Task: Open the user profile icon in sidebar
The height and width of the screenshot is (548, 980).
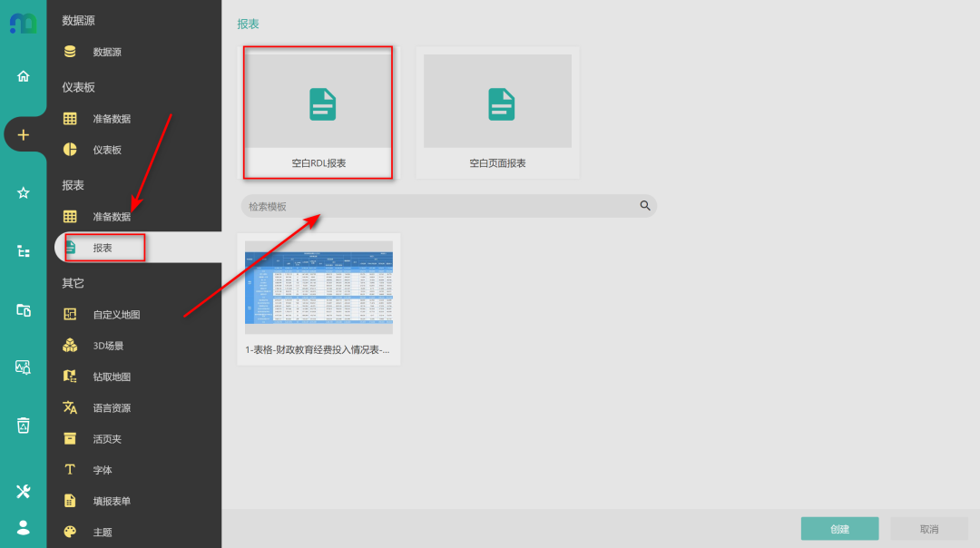Action: 23,527
